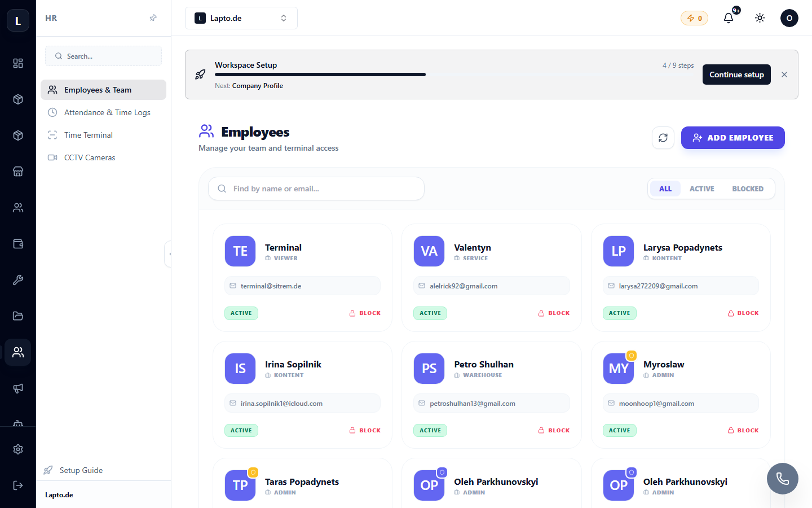Open the dashboard grid icon in left rail
The image size is (812, 508).
[x=18, y=63]
